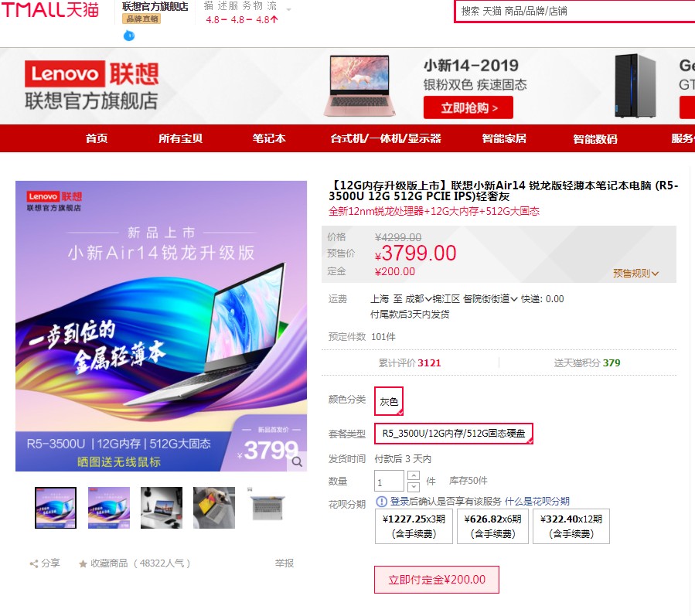695x616 pixels.
Task: Click the Lenovo 联想 store logo
Action: click(x=91, y=86)
